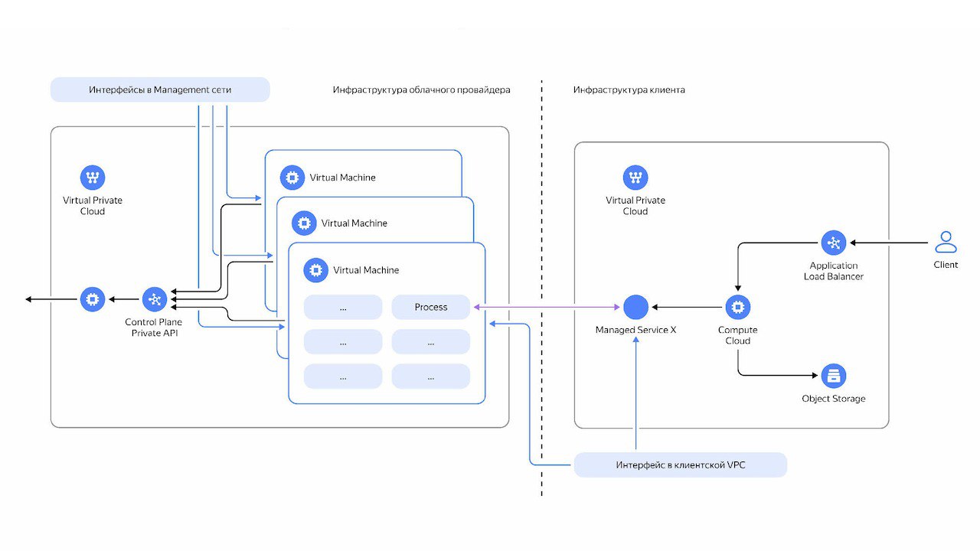980x551 pixels.
Task: Click the ellipsis box beside the Process box
Action: [x=343, y=307]
